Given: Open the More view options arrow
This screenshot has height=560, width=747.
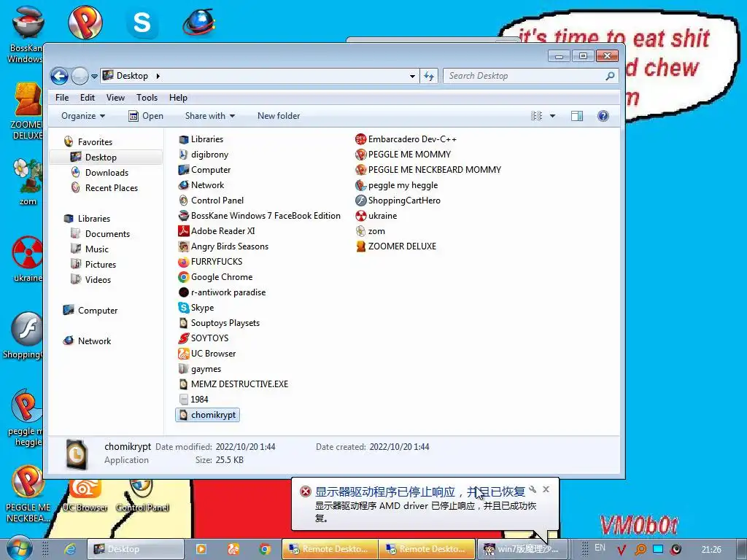Looking at the screenshot, I should pos(553,116).
